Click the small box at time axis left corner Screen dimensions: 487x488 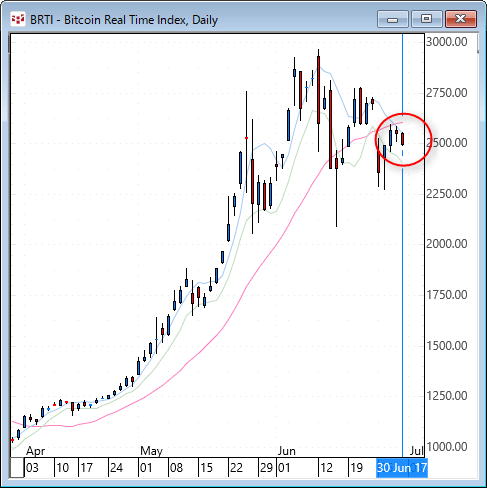(x=17, y=468)
